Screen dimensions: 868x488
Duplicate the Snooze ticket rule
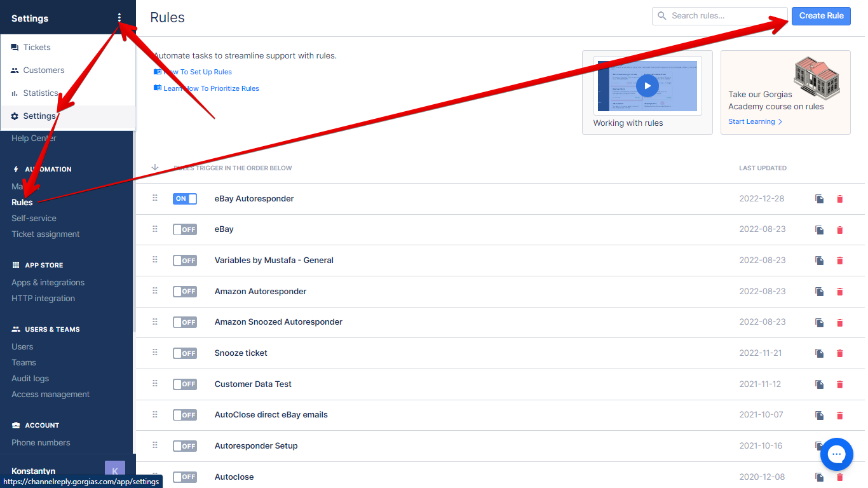click(820, 353)
